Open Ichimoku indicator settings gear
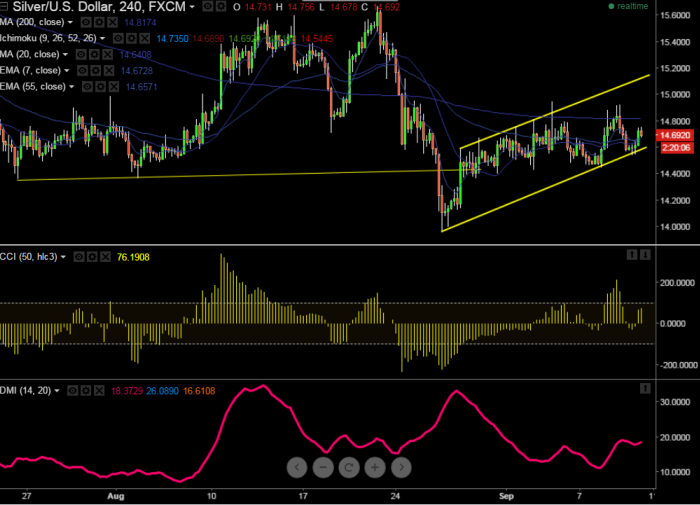This screenshot has height=505, width=700. point(131,38)
